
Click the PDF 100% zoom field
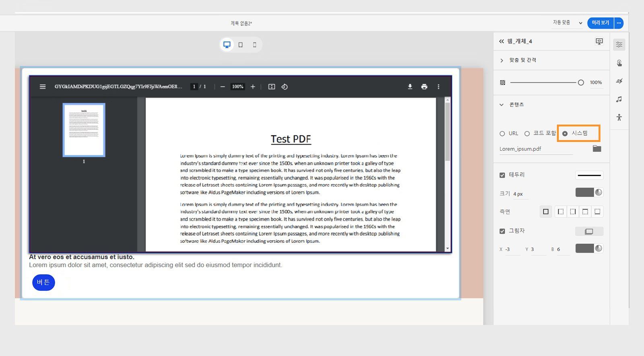click(237, 87)
